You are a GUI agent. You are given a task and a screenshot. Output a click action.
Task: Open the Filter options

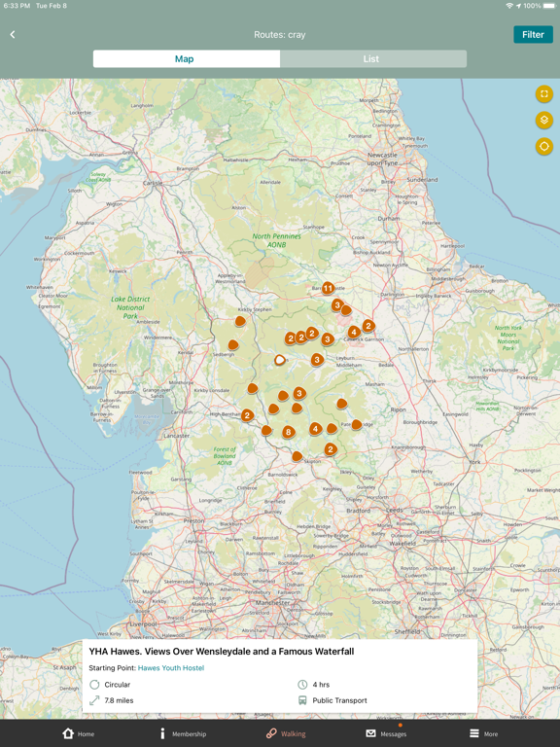click(x=533, y=34)
